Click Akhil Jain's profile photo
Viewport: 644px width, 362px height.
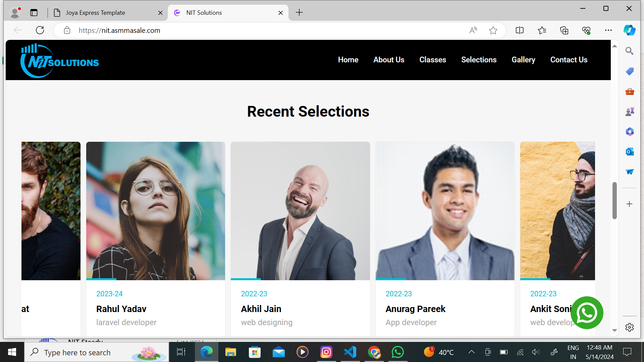(x=300, y=211)
